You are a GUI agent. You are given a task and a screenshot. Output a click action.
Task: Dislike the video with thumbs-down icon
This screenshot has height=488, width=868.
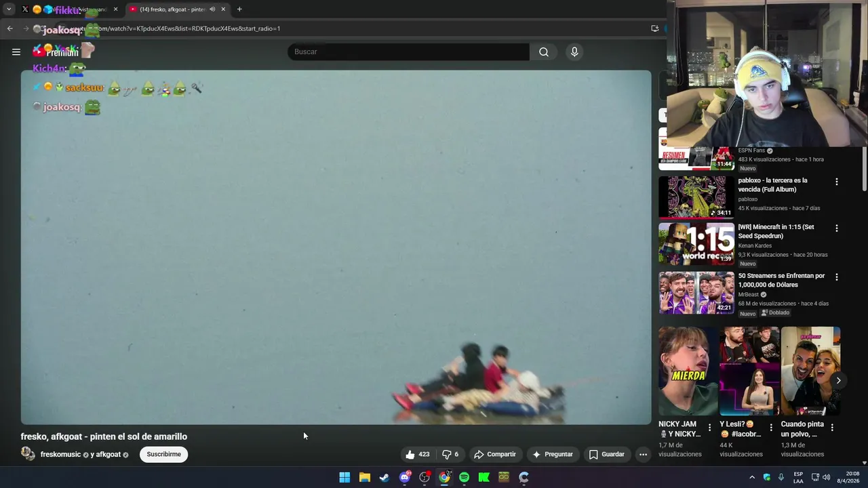coord(450,454)
